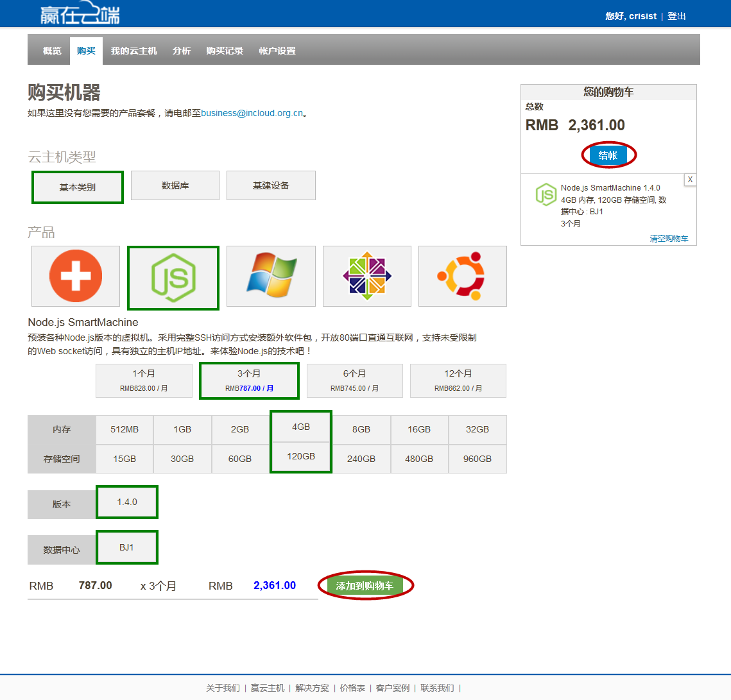Select the 6个月 billing period
Viewport: 731px width, 700px height.
pyautogui.click(x=354, y=380)
